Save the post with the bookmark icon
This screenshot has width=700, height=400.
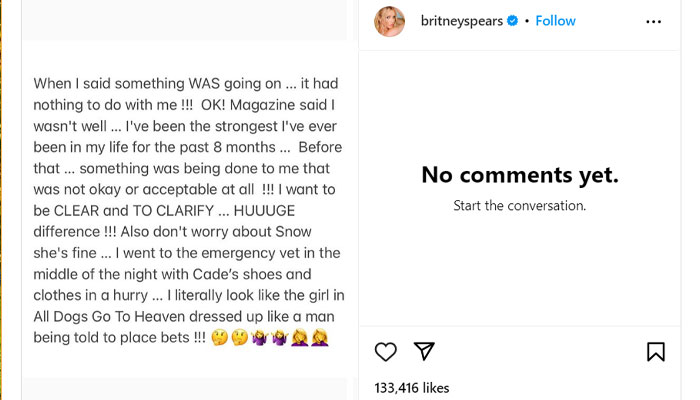click(656, 351)
